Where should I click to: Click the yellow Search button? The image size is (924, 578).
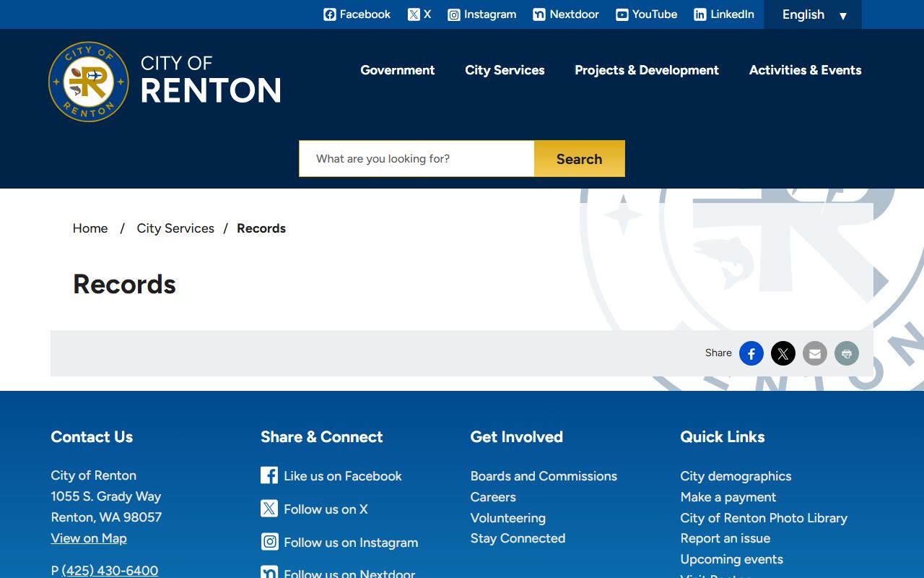point(579,159)
